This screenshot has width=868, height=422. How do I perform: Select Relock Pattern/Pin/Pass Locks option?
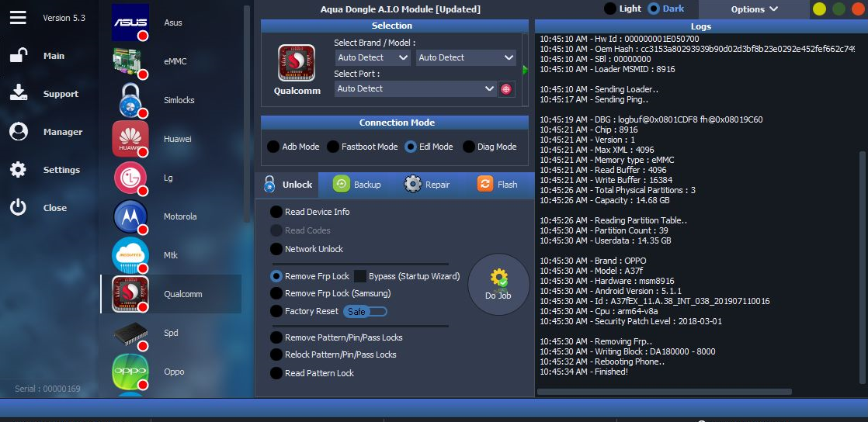[276, 355]
